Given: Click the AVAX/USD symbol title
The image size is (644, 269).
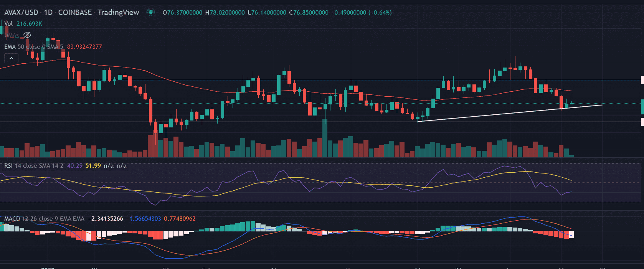Looking at the screenshot, I should coord(21,12).
